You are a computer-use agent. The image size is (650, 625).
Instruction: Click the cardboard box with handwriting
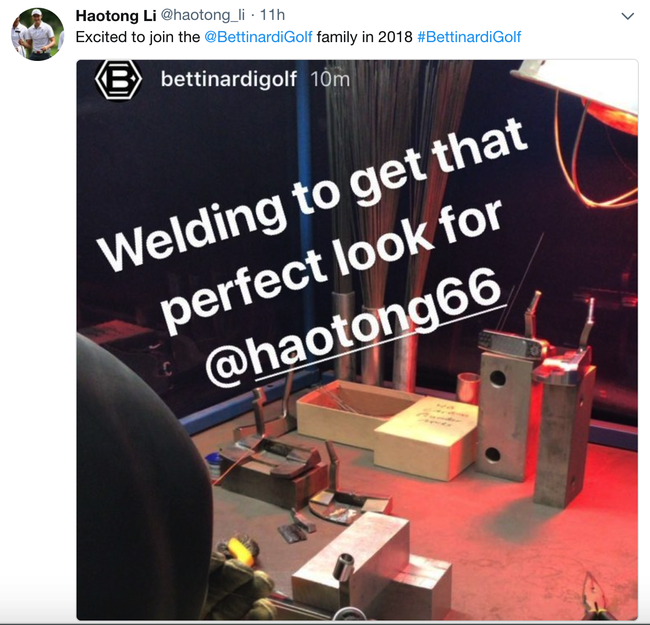pyautogui.click(x=427, y=438)
